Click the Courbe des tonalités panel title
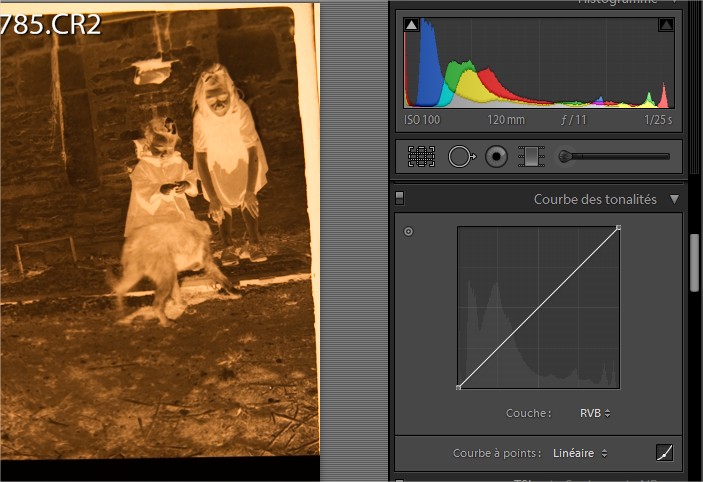The height and width of the screenshot is (482, 703). coord(594,199)
